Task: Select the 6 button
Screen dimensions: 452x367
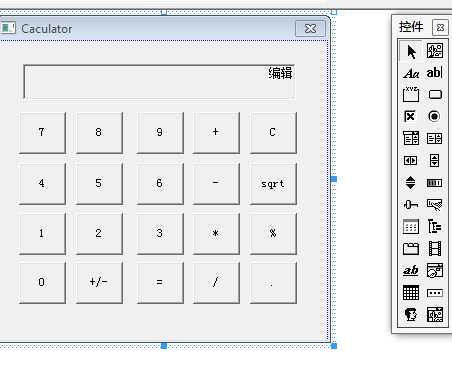Action: pos(160,183)
